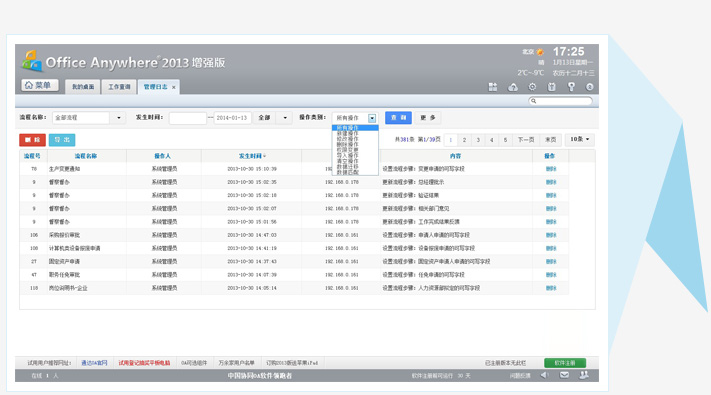Collapse the 操作类别 dropdown arrow
Screen dimensions: 711x395
point(372,118)
